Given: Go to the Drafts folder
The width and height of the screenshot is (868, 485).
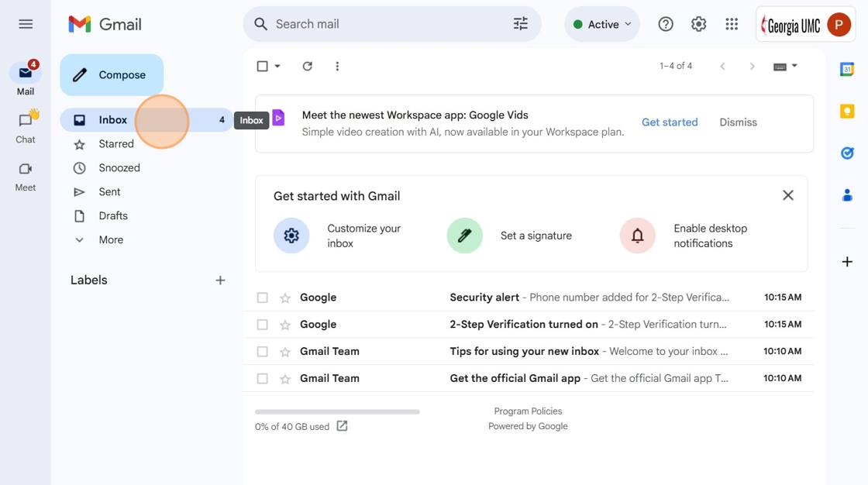Looking at the screenshot, I should 113,216.
